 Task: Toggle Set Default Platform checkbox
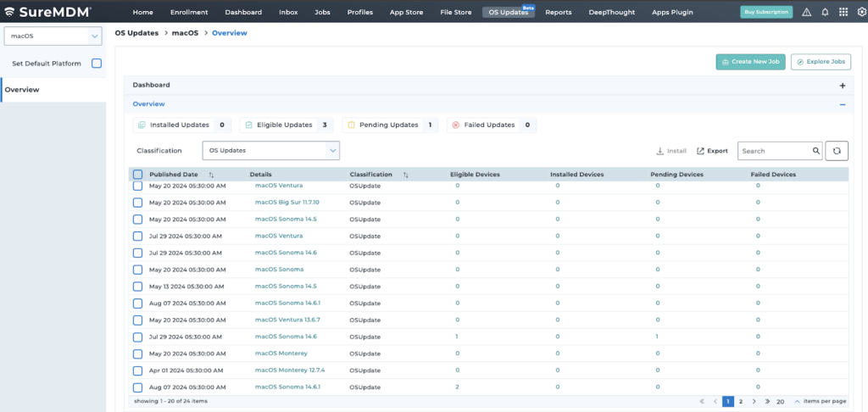pos(97,64)
